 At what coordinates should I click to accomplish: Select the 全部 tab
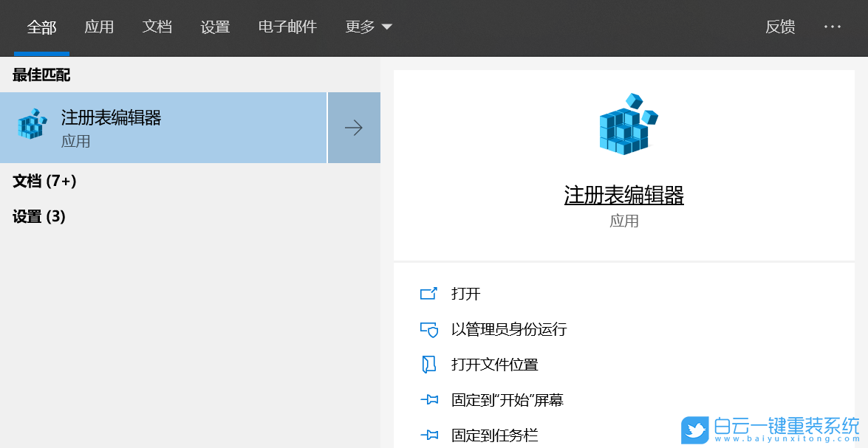pos(41,27)
